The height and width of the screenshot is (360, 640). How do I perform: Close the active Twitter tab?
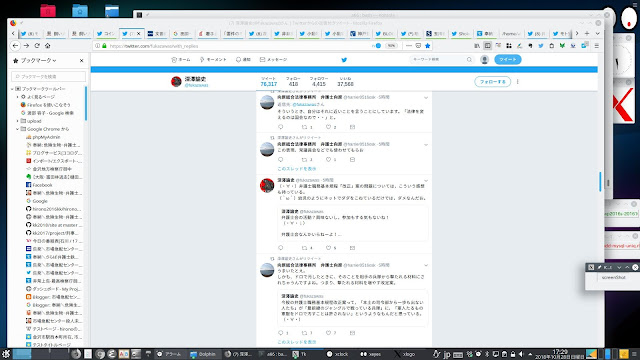click(138, 33)
